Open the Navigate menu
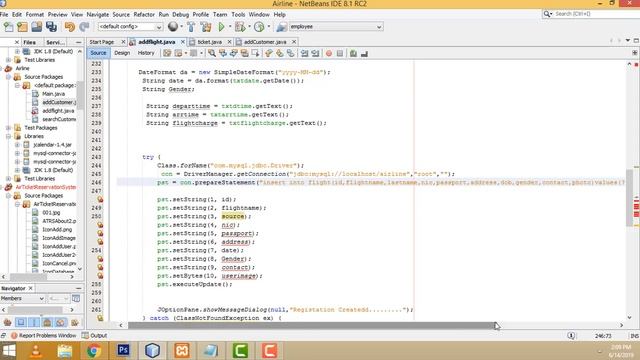This screenshot has width=640, height=360. (x=98, y=14)
